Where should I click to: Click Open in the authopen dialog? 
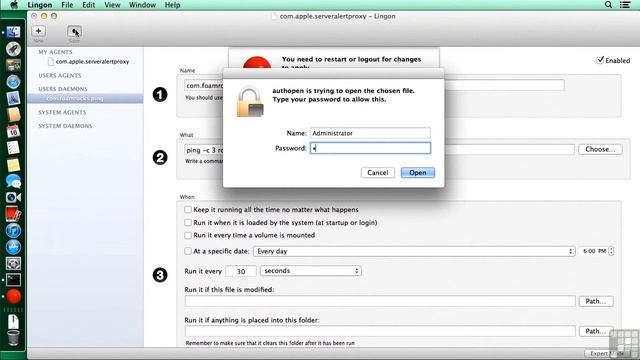418,173
